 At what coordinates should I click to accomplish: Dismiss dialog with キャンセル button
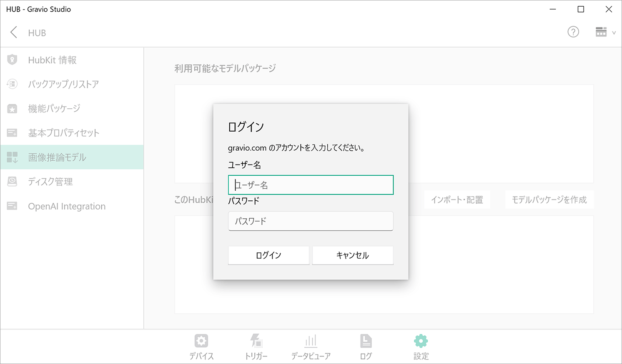coord(353,255)
